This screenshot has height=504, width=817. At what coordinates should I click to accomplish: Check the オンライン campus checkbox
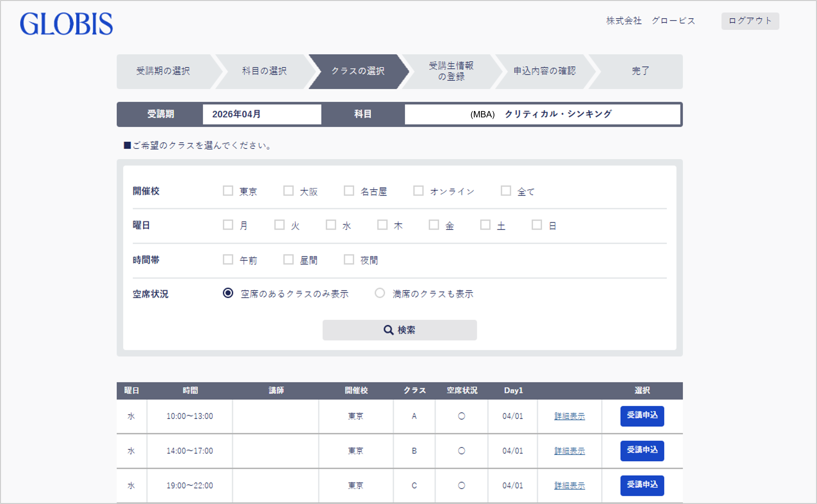pos(418,191)
